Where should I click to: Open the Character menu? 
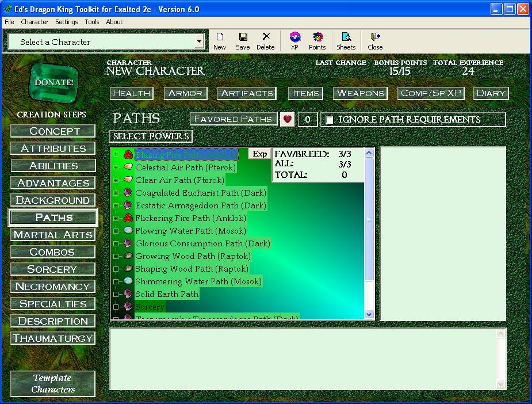(35, 22)
